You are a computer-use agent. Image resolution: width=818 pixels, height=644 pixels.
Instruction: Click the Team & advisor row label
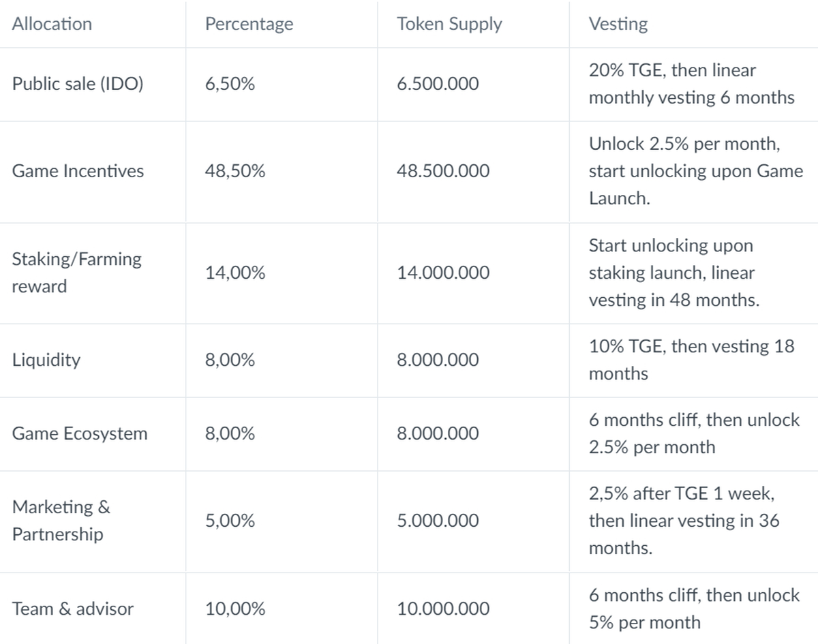tap(73, 609)
